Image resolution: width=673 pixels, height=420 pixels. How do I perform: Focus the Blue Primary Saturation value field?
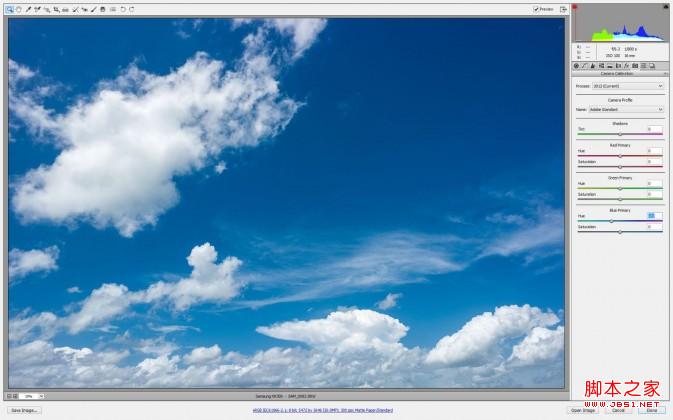click(655, 227)
